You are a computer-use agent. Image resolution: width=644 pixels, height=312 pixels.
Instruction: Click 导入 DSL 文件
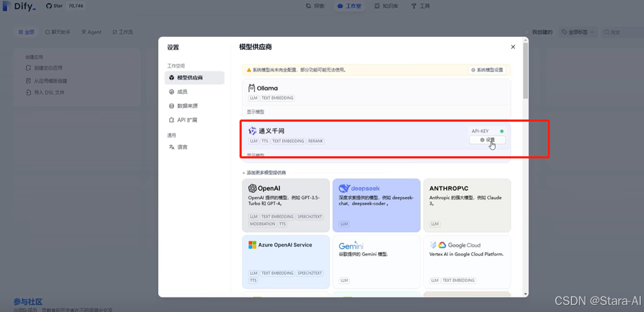45,92
